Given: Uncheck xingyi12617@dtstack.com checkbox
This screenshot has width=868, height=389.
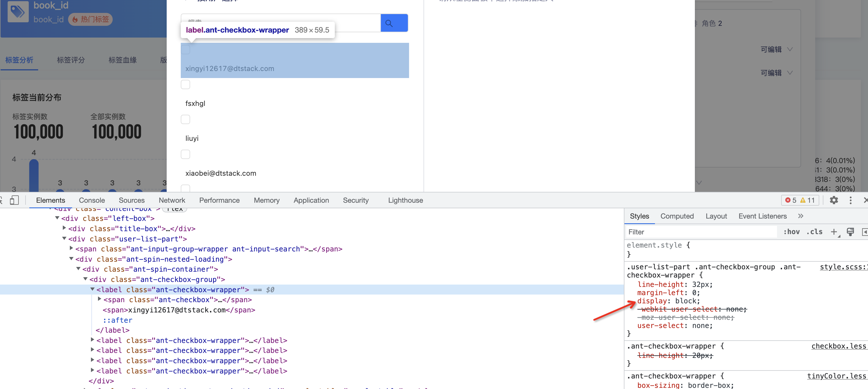Looking at the screenshot, I should (185, 49).
